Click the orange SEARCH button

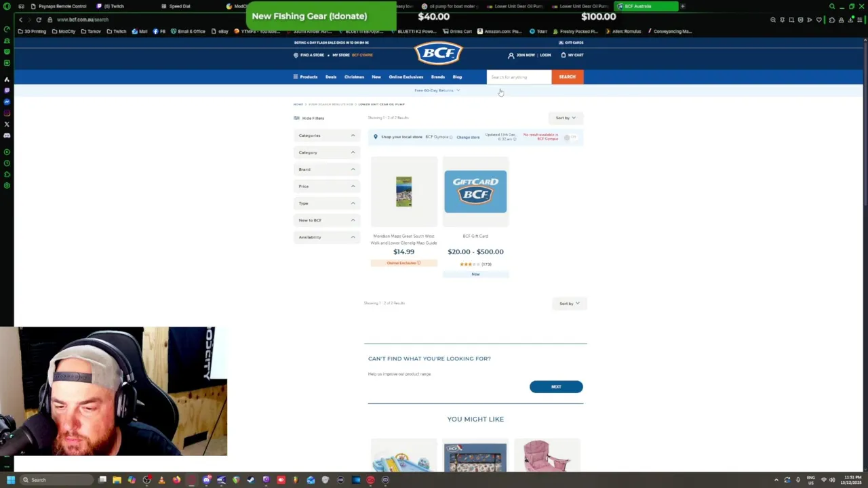pos(568,77)
